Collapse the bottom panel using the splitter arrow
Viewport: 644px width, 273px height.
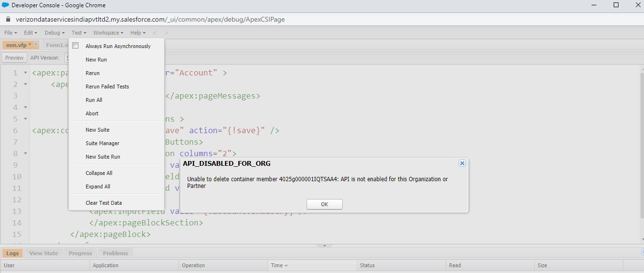click(x=324, y=246)
